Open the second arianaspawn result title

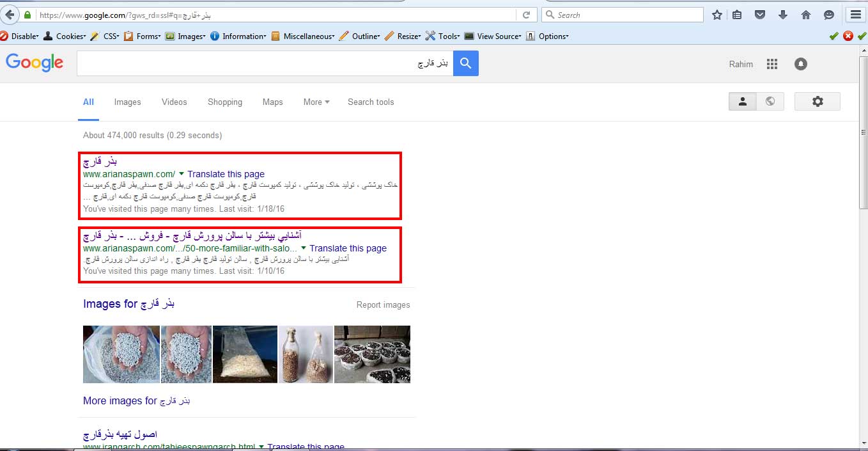pyautogui.click(x=192, y=235)
